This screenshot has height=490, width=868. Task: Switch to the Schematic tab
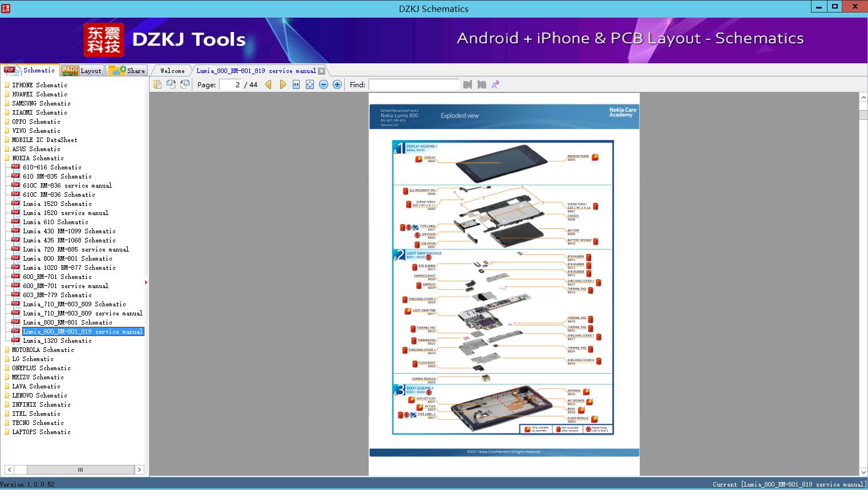click(30, 70)
